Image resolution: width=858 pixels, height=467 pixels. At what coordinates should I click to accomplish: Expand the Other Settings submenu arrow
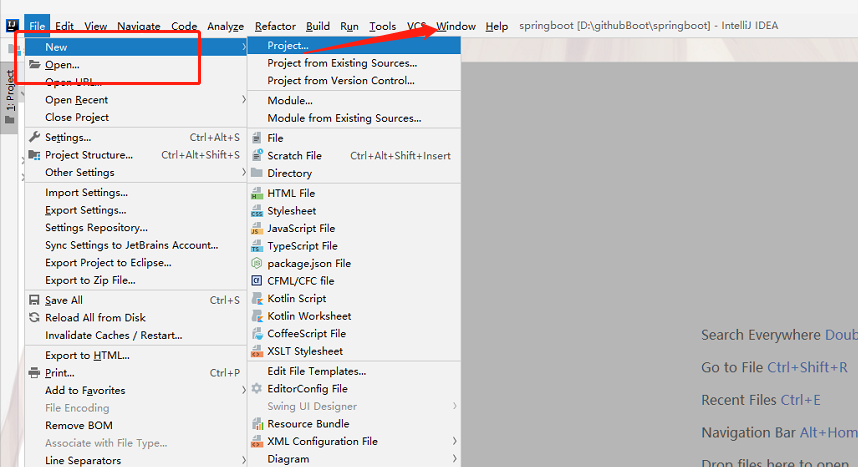tap(244, 172)
